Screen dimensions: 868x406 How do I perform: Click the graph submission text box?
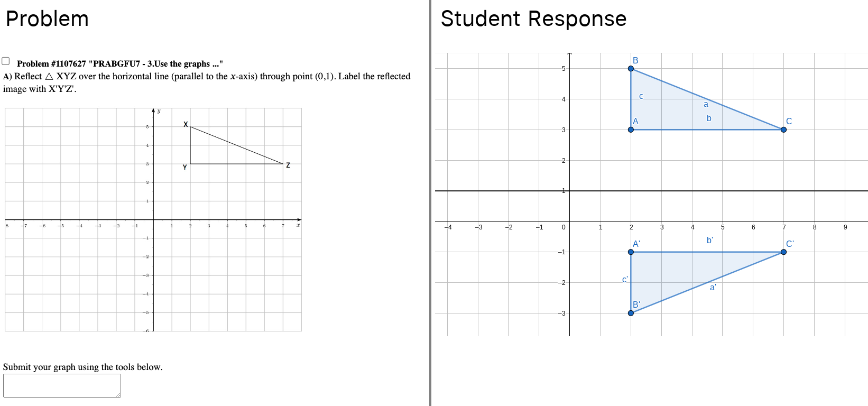pyautogui.click(x=62, y=385)
